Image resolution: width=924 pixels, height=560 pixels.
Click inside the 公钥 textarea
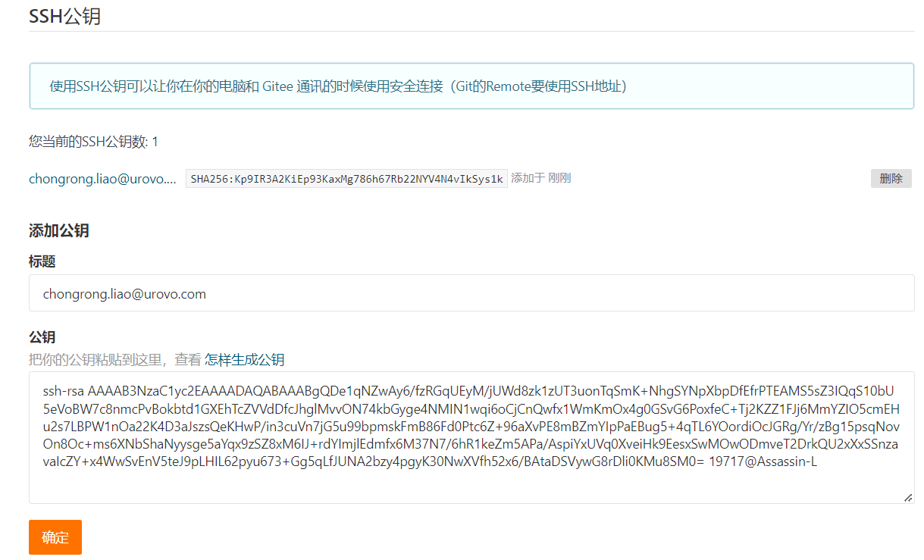pos(470,485)
